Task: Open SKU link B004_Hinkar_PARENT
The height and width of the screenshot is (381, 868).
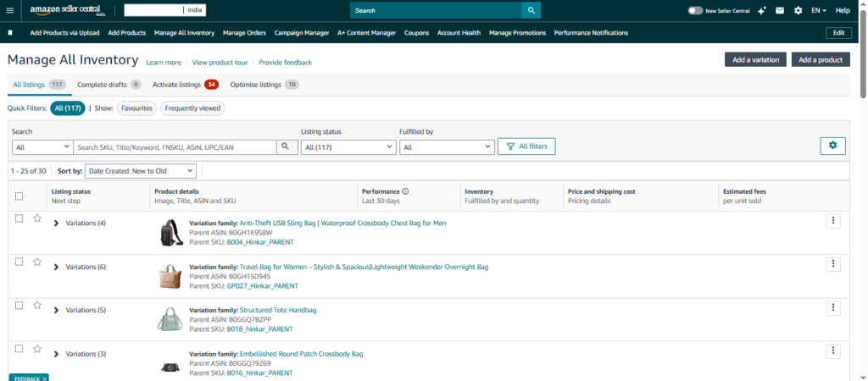Action: tap(260, 242)
